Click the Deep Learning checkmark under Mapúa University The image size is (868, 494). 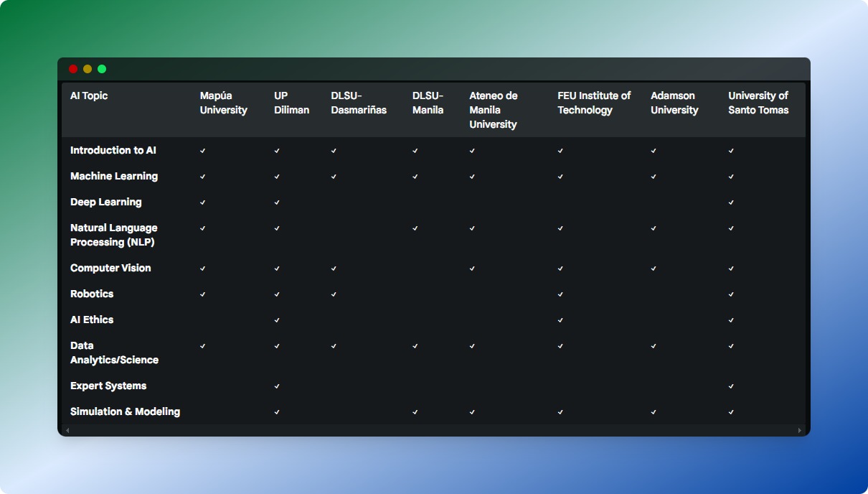pos(203,202)
